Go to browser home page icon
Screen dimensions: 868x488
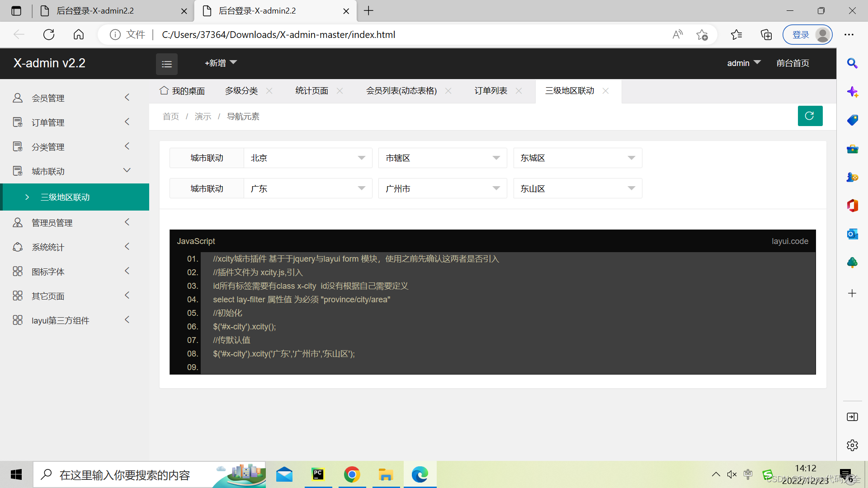click(79, 34)
